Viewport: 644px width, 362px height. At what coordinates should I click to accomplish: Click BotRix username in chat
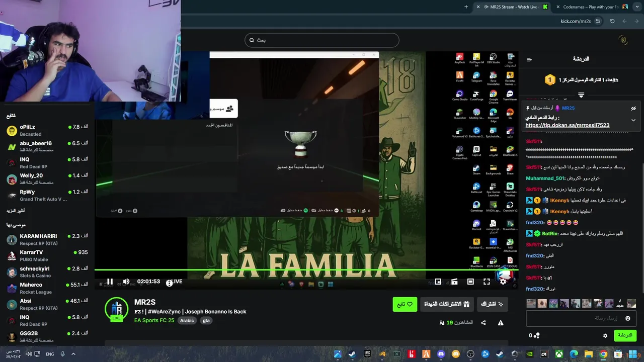pyautogui.click(x=550, y=233)
